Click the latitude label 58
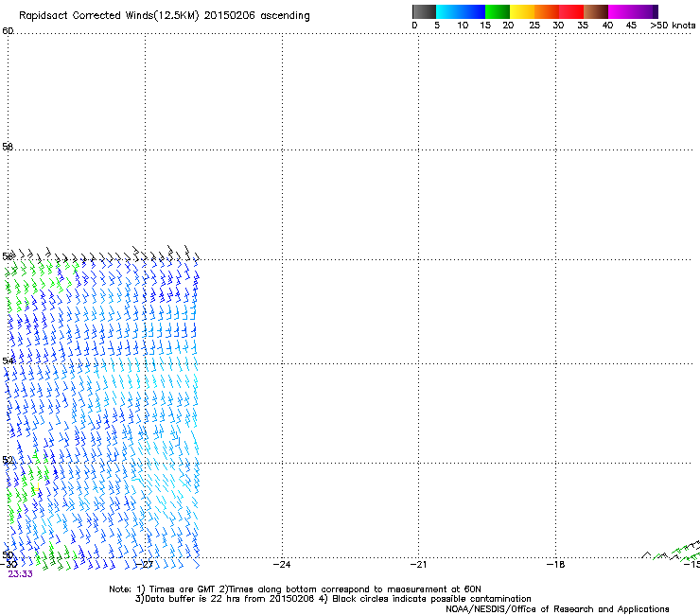The height and width of the screenshot is (615, 700). (x=8, y=147)
